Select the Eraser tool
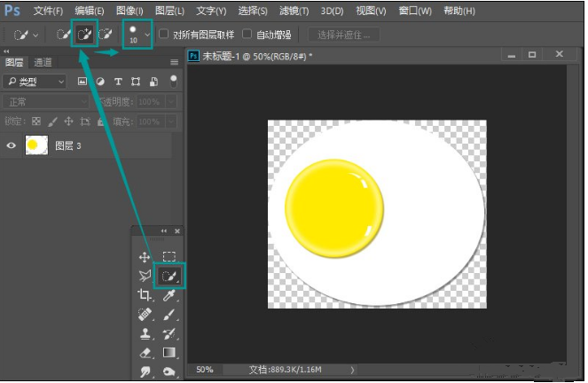This screenshot has width=588, height=383. [145, 353]
